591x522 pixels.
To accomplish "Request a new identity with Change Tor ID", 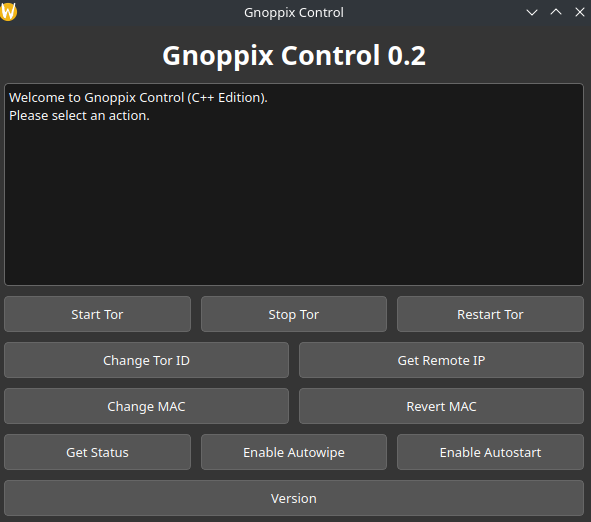I will point(146,360).
